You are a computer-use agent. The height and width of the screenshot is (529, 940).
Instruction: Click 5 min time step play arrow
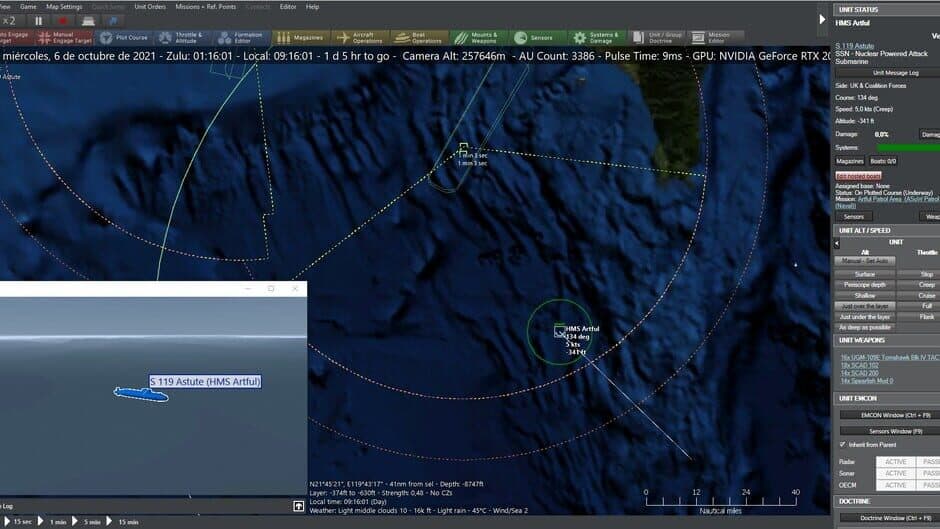tap(75, 521)
